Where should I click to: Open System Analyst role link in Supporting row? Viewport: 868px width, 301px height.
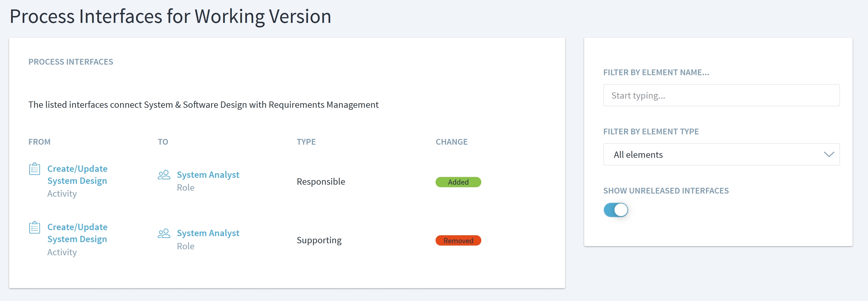208,233
